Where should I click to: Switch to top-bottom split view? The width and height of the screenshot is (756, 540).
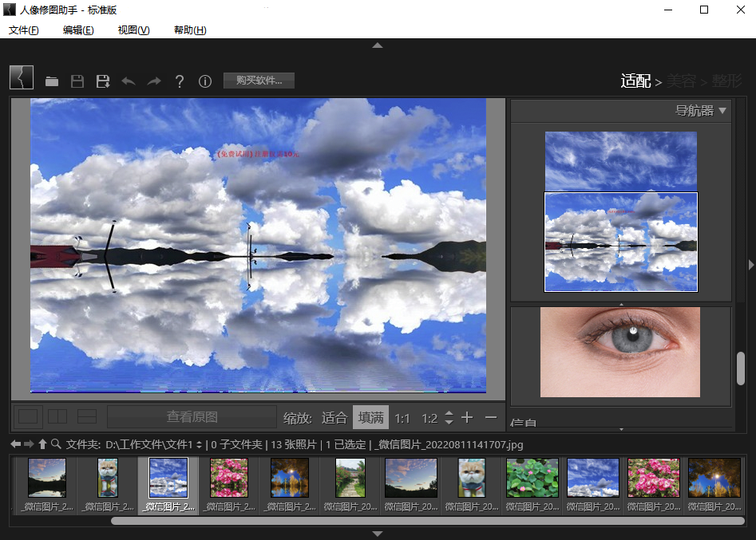click(87, 416)
